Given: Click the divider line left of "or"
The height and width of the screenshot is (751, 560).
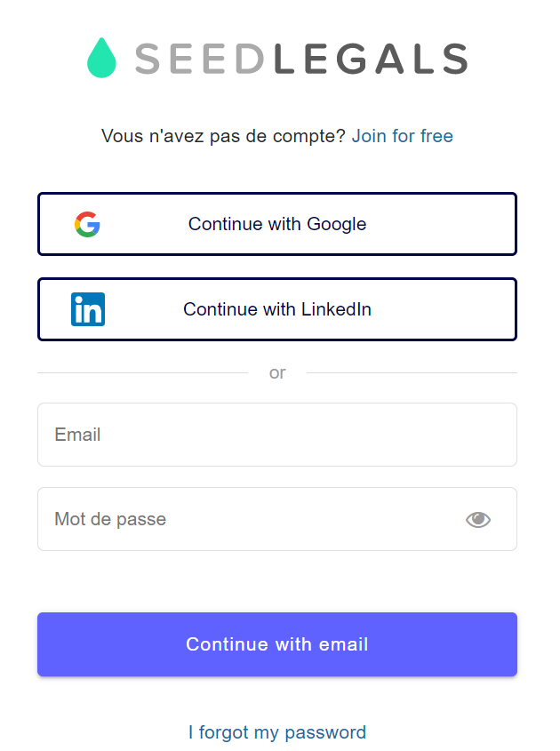Looking at the screenshot, I should (x=142, y=373).
